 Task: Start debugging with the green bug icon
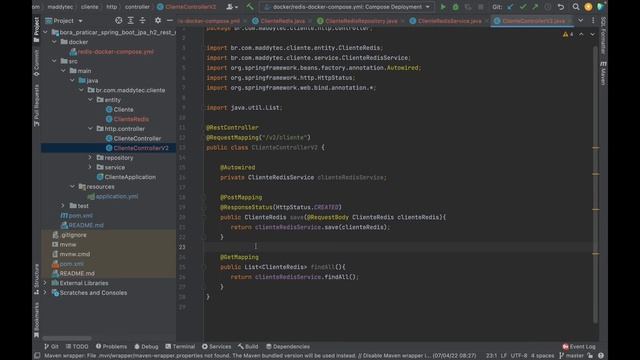(456, 7)
